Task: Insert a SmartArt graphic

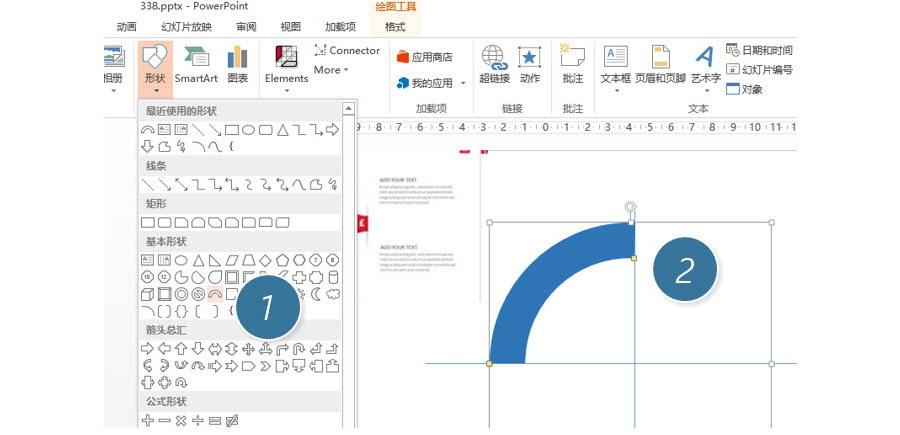Action: tap(196, 66)
